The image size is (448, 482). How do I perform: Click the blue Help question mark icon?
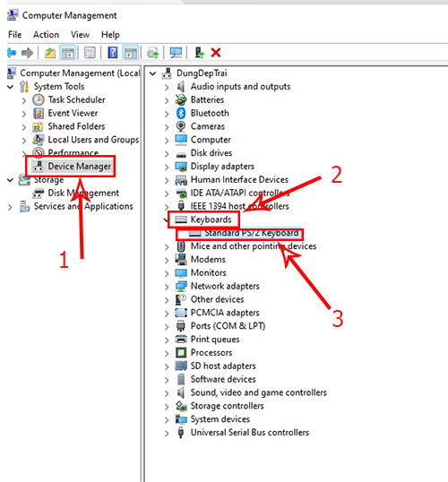tap(113, 53)
